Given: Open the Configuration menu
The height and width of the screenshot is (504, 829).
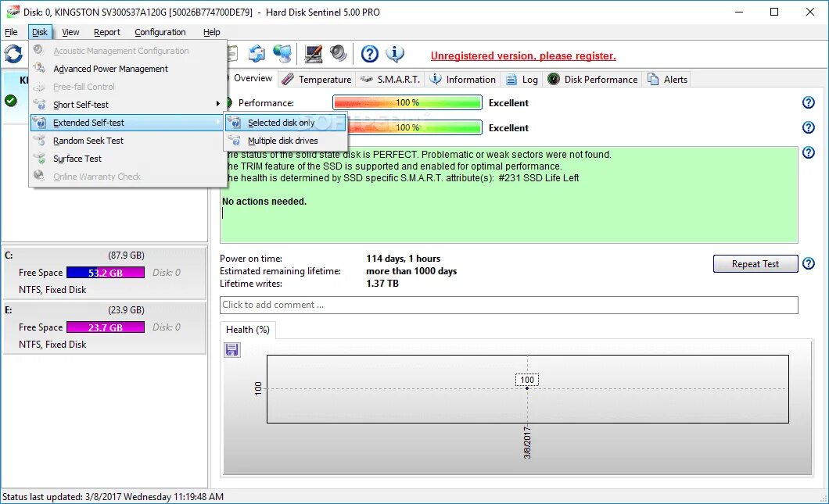Looking at the screenshot, I should [x=160, y=32].
